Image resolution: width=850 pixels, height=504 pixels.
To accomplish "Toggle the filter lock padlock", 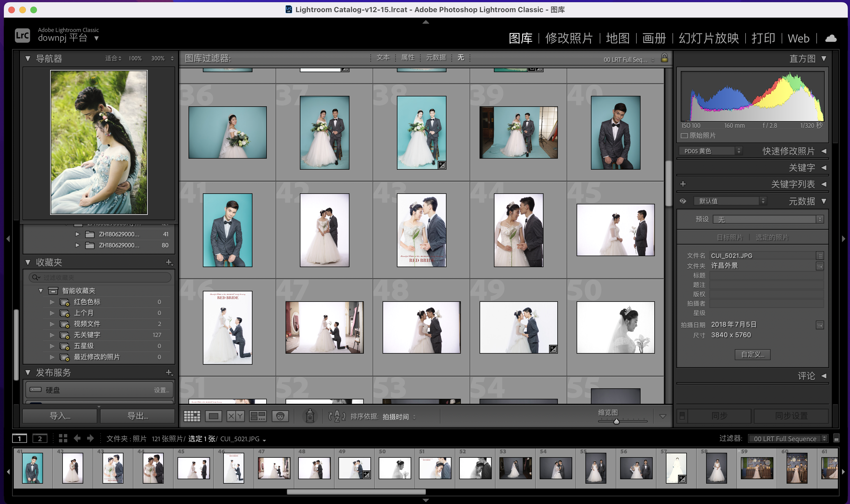I will tap(664, 58).
